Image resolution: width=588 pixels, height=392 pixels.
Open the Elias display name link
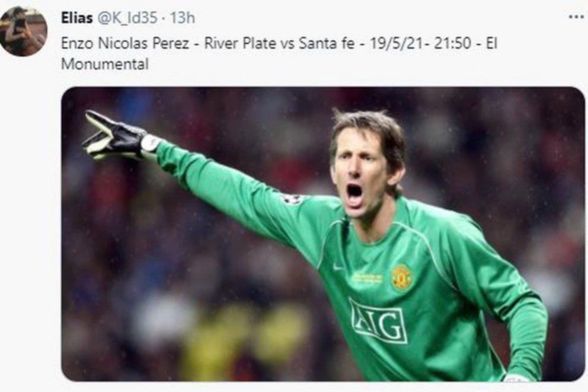(77, 18)
